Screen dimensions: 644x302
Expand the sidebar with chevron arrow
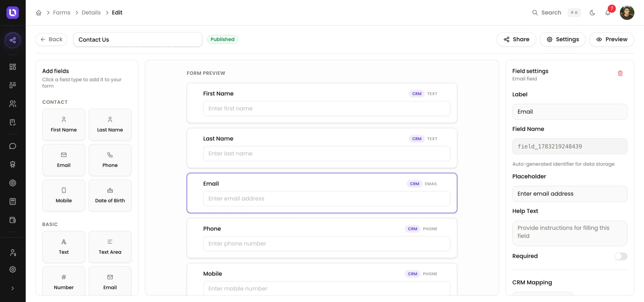pyautogui.click(x=13, y=288)
